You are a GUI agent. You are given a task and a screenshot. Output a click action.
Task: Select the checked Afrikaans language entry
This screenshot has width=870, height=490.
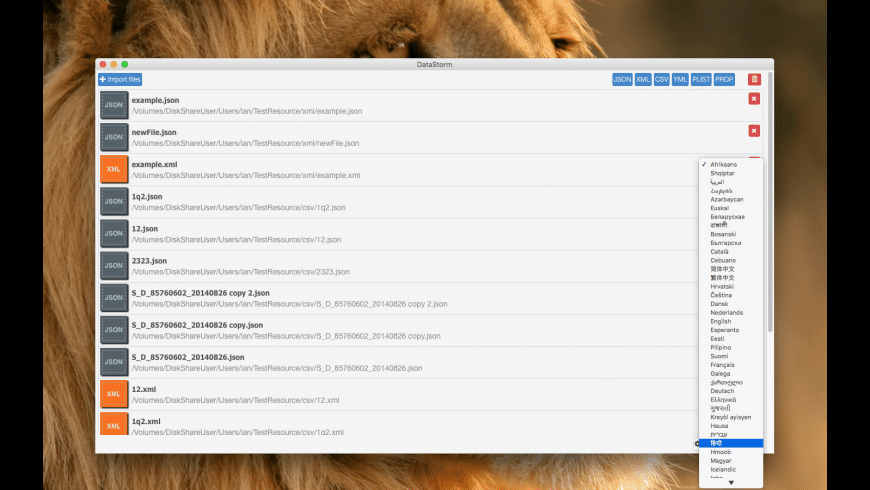731,164
